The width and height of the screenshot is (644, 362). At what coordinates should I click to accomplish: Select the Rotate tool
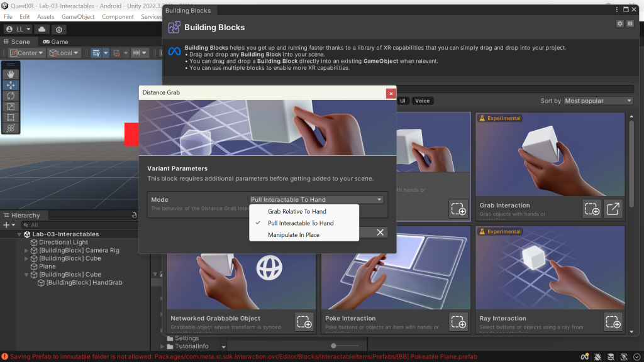[x=11, y=96]
